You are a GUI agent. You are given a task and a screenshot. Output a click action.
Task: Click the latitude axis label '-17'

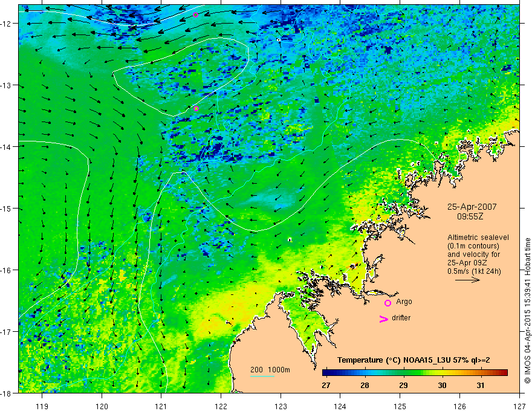pos(6,331)
